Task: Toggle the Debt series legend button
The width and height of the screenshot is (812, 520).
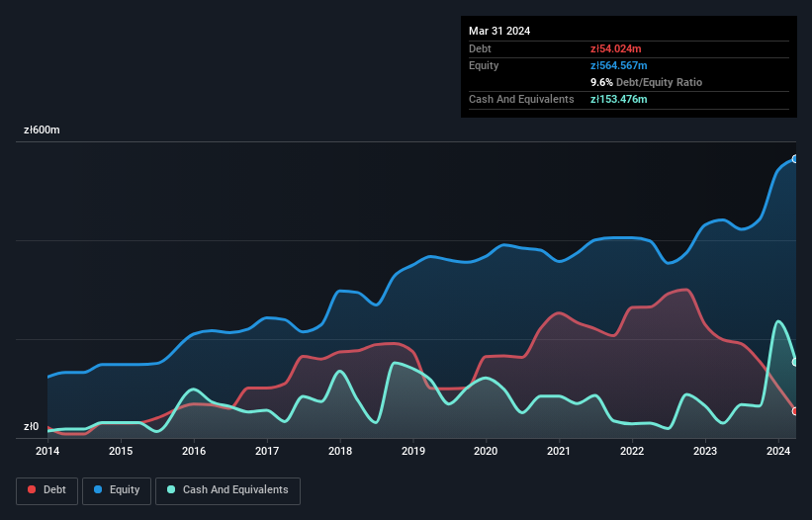Action: 46,490
